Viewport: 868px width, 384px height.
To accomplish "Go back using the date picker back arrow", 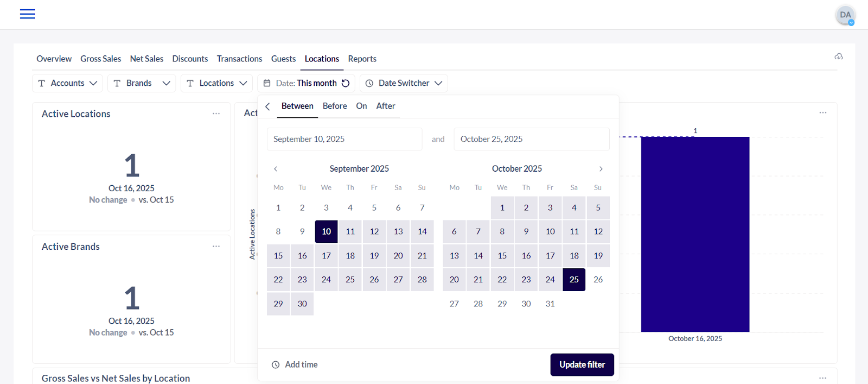I will [x=267, y=106].
